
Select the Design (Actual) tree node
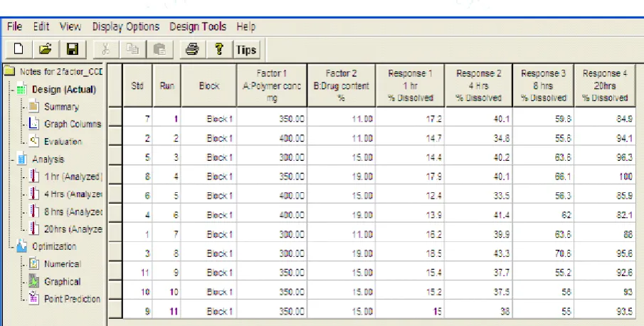point(63,89)
